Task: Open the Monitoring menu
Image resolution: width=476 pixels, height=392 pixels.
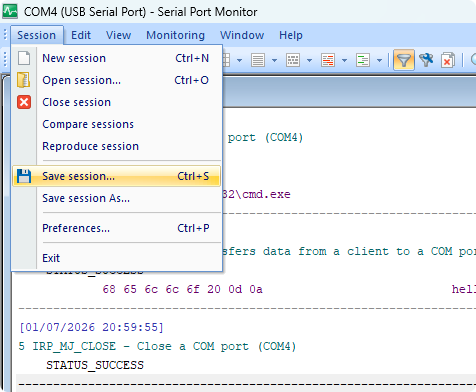Action: [175, 35]
